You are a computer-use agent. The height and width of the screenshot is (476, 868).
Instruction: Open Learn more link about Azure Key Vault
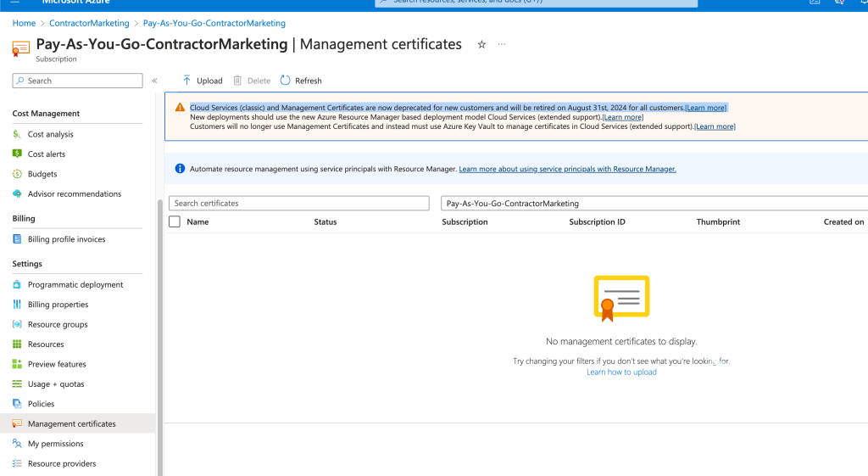(x=715, y=126)
